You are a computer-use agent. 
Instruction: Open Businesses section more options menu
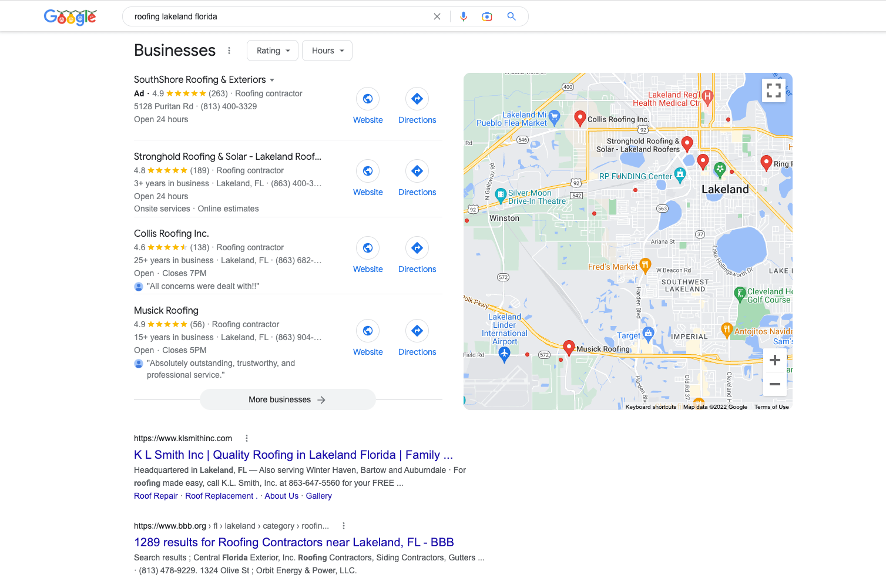(229, 51)
